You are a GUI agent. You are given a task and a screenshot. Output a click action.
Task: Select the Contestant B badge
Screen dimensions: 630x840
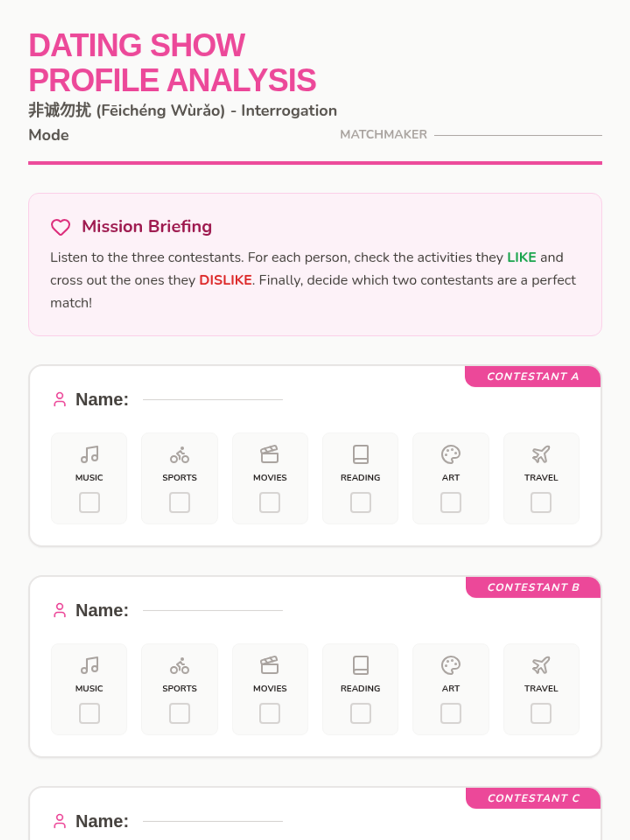pos(533,587)
